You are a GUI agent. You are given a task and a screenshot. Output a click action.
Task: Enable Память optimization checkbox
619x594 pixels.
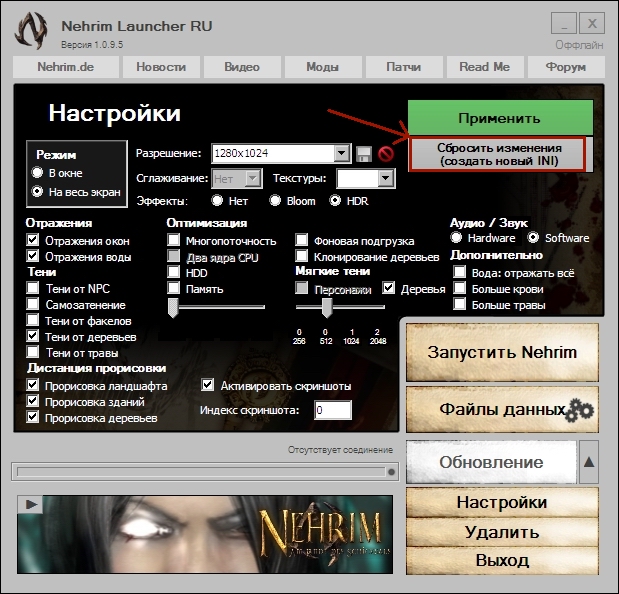173,288
